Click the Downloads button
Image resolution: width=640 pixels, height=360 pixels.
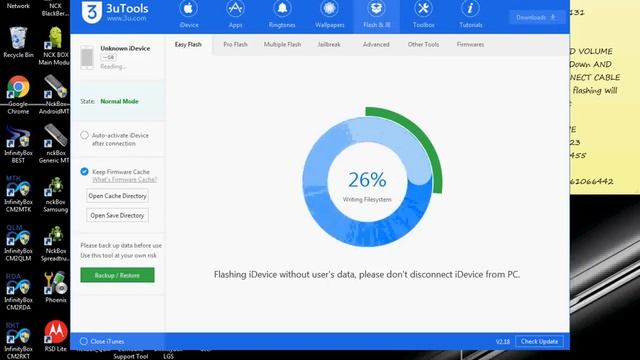pos(536,18)
